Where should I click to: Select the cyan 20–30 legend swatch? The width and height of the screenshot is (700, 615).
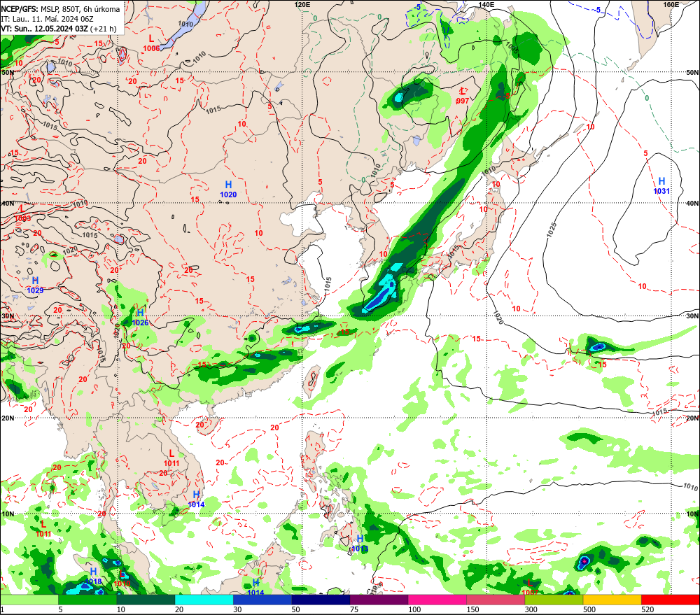[x=204, y=600]
